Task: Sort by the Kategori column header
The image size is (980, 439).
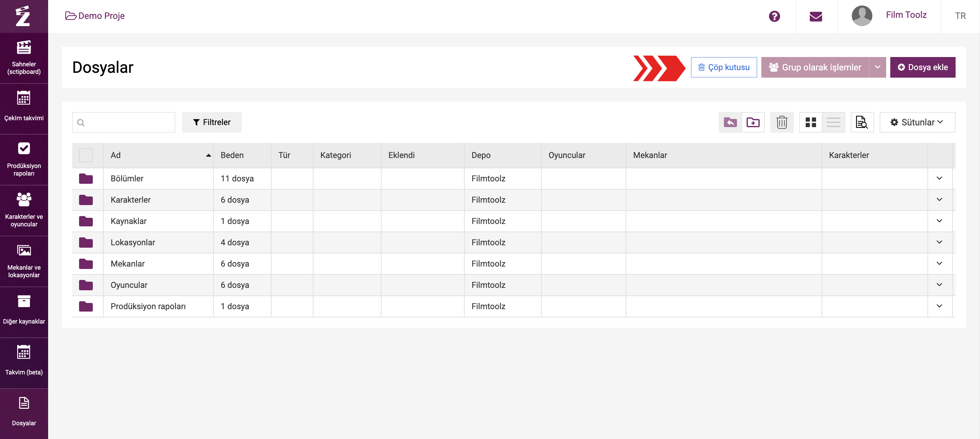Action: tap(346, 156)
